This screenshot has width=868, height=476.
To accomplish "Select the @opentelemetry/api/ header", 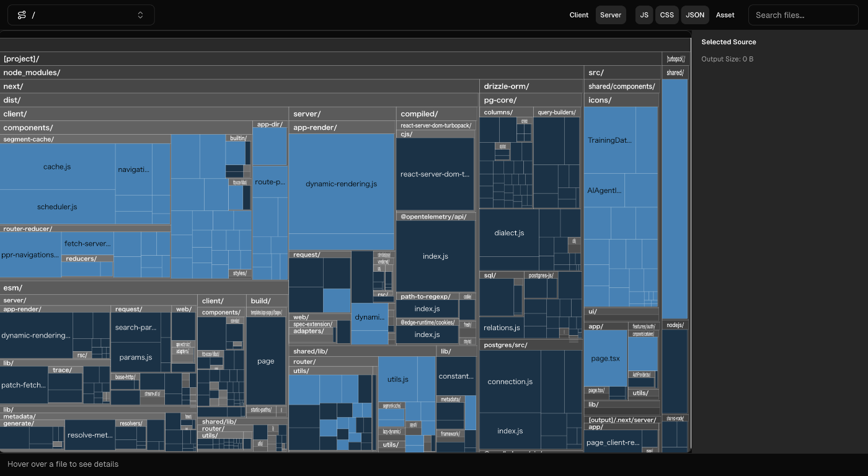I will (436, 217).
